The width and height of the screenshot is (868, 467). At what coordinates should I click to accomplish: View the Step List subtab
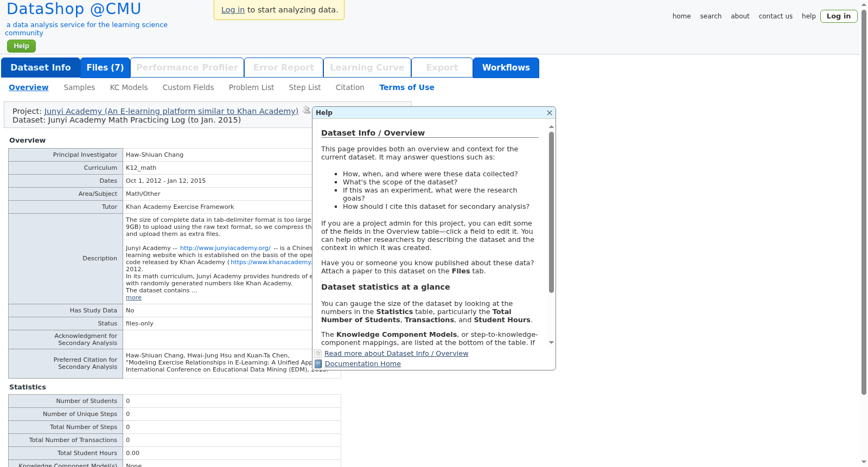(x=305, y=87)
